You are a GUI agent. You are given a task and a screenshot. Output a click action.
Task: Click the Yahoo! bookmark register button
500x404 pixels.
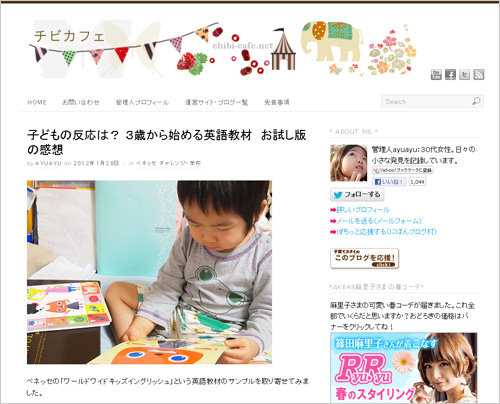pos(403,170)
